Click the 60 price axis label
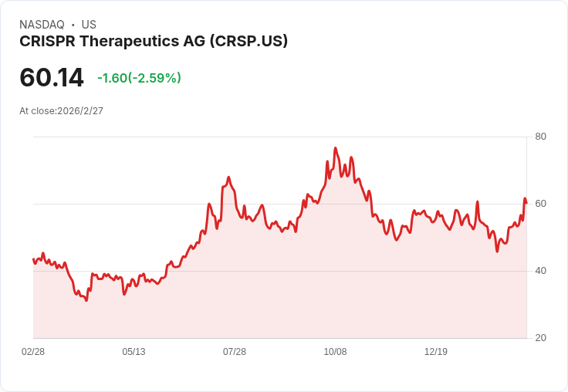 540,204
